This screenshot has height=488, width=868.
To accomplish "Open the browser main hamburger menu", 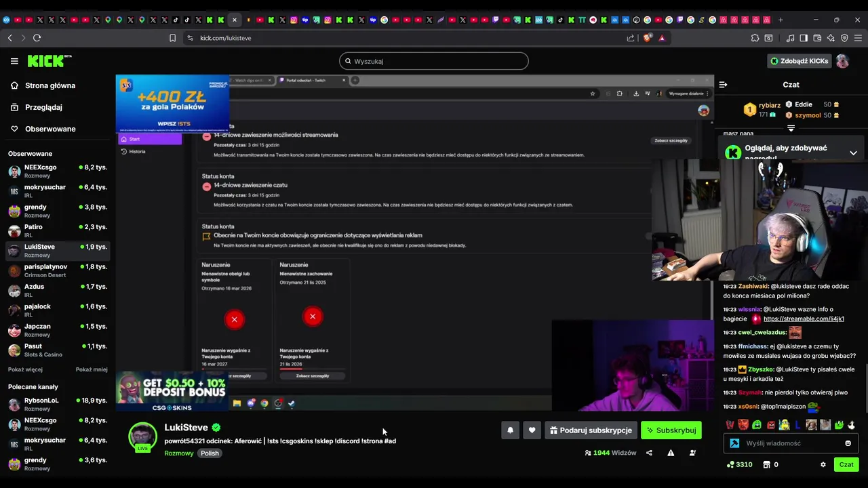I will click(x=858, y=38).
